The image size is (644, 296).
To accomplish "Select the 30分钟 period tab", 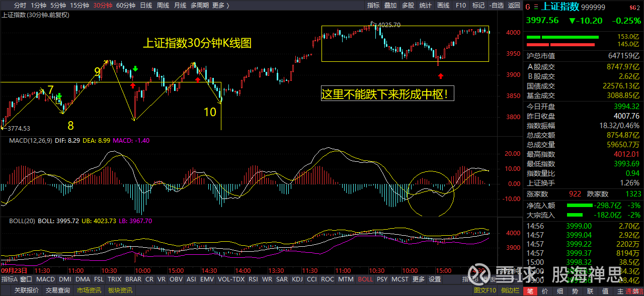I will point(103,6).
